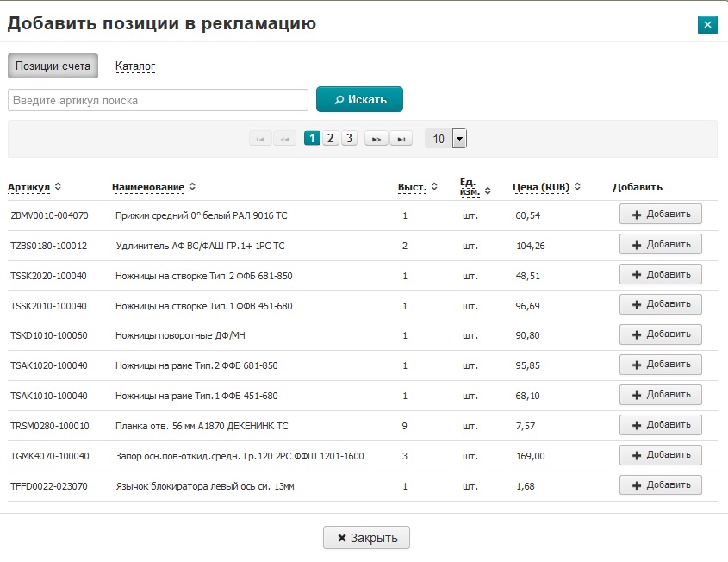Viewport: 728px width, 562px height.
Task: Go to the first page of results
Action: click(260, 139)
